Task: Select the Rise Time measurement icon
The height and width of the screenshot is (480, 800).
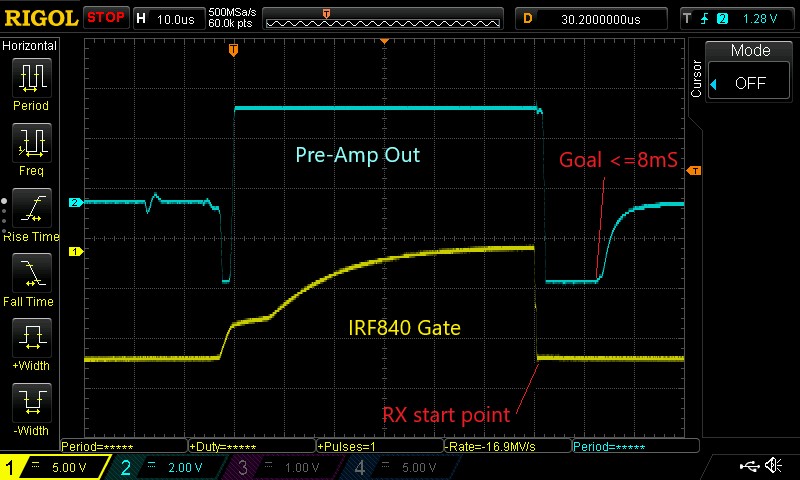Action: [x=32, y=208]
